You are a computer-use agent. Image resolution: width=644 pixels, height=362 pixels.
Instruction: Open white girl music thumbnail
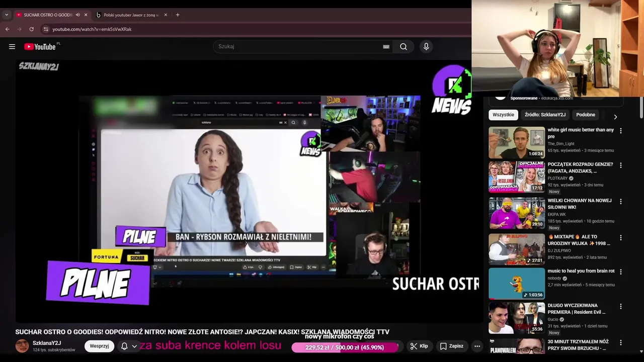tap(517, 142)
